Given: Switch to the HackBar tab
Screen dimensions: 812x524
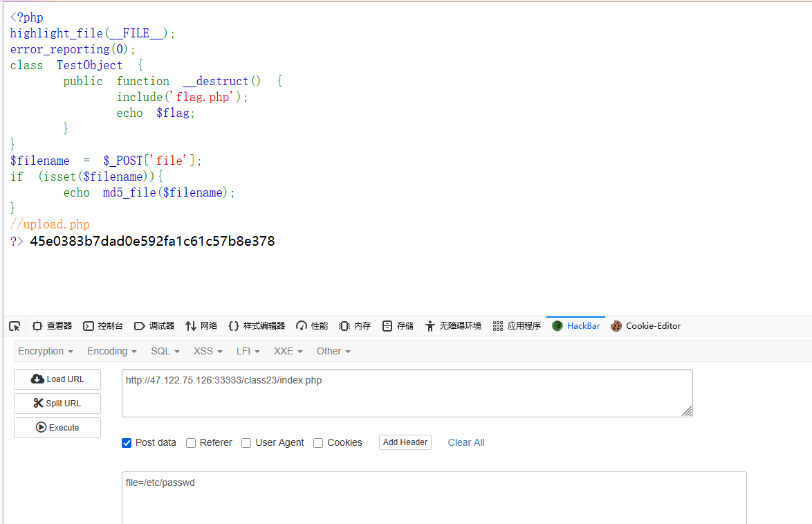Looking at the screenshot, I should (576, 326).
